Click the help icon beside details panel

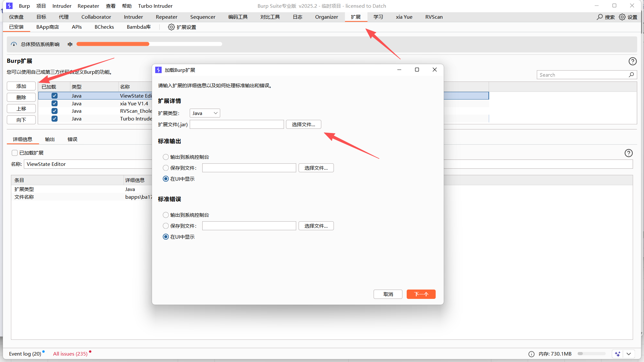pos(629,153)
